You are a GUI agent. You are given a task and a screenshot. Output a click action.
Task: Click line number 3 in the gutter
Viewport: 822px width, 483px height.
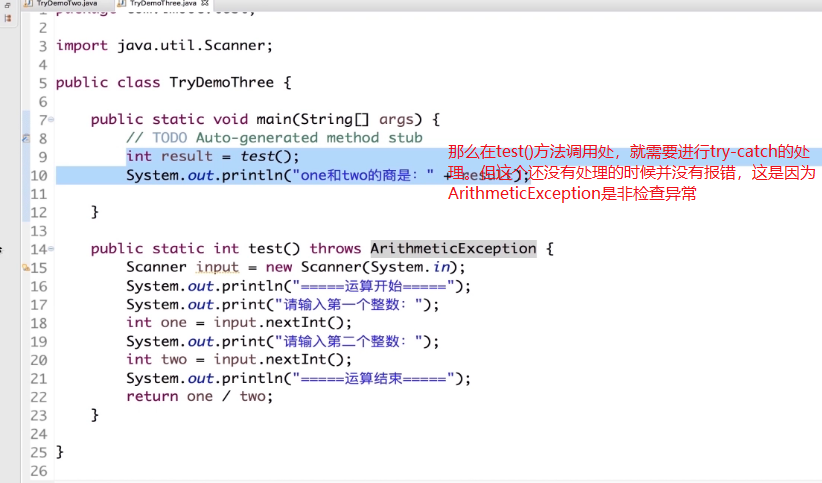(42, 46)
